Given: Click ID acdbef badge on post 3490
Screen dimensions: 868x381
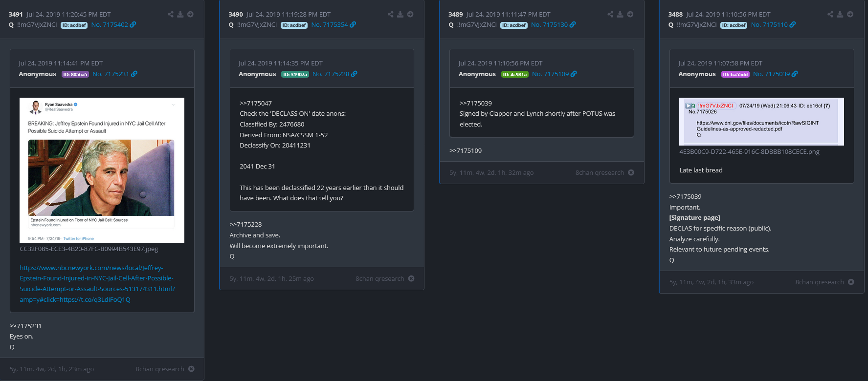Looking at the screenshot, I should (x=294, y=25).
